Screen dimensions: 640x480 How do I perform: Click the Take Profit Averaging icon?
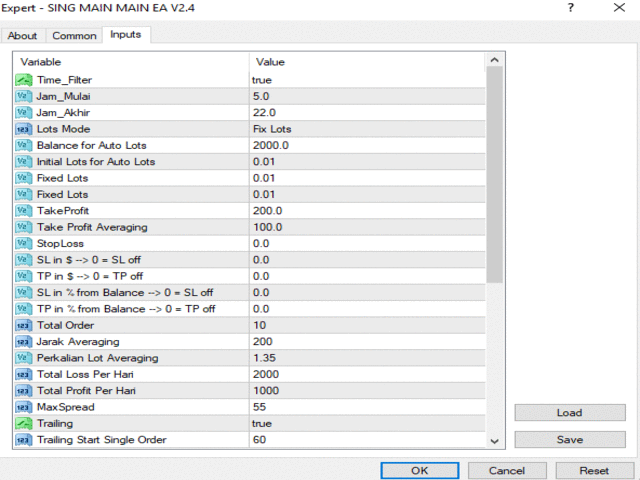(24, 227)
